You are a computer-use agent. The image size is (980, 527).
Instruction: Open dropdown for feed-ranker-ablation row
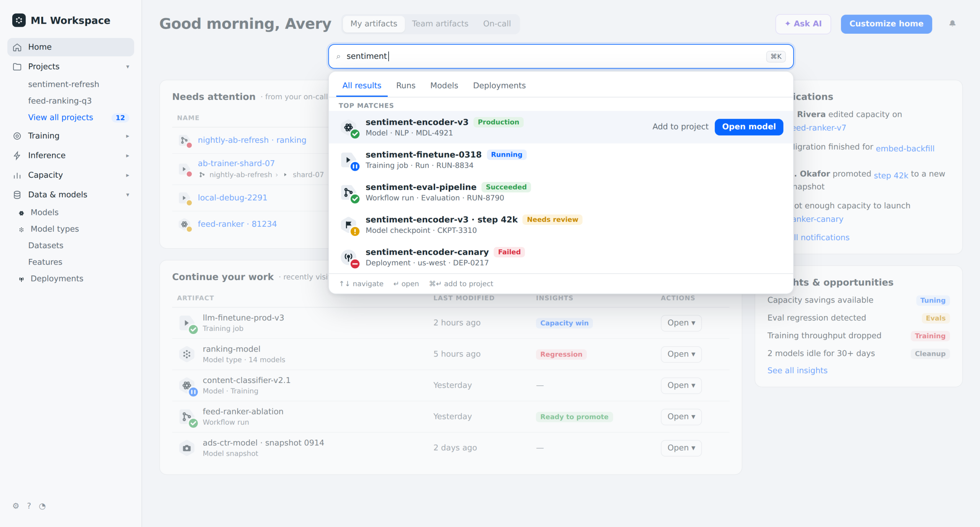[681, 417]
